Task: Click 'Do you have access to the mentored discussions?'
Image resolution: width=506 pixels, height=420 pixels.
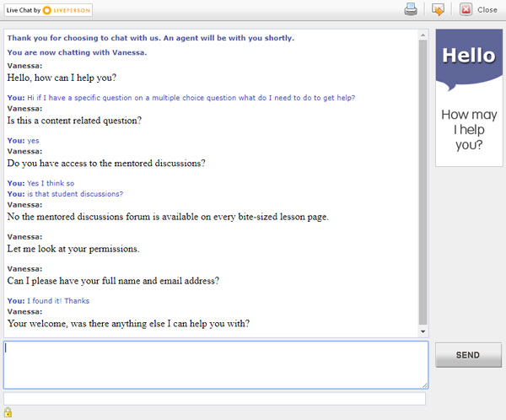Action: click(106, 164)
